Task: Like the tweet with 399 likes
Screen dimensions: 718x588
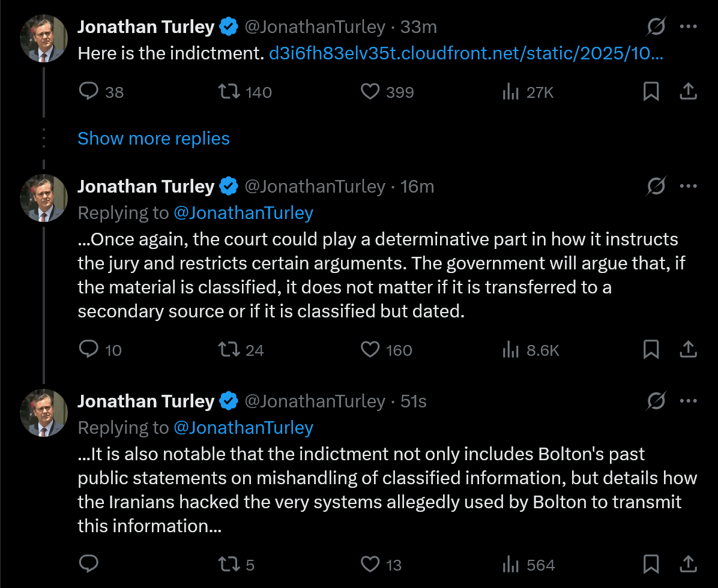Action: tap(370, 91)
